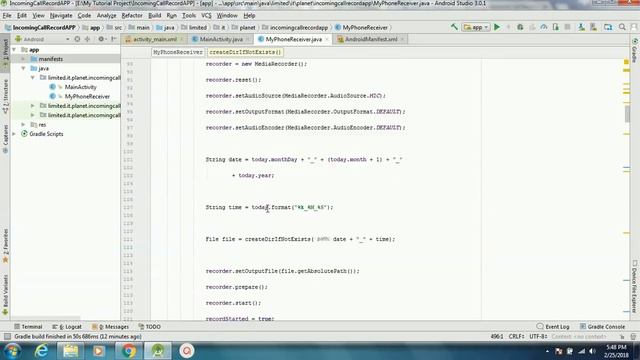The height and width of the screenshot is (360, 640).
Task: Click the UTF-8 encoding status entry
Action: pyautogui.click(x=538, y=336)
